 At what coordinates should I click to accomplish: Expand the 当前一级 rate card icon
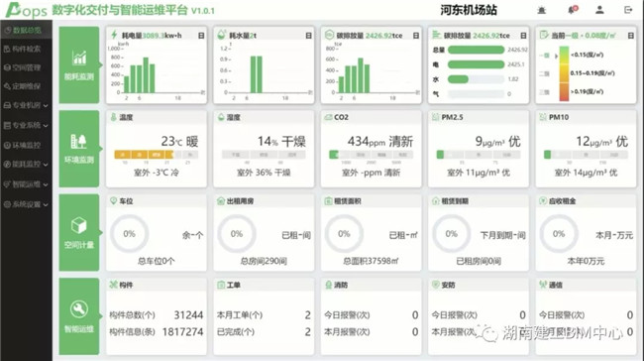click(x=631, y=36)
